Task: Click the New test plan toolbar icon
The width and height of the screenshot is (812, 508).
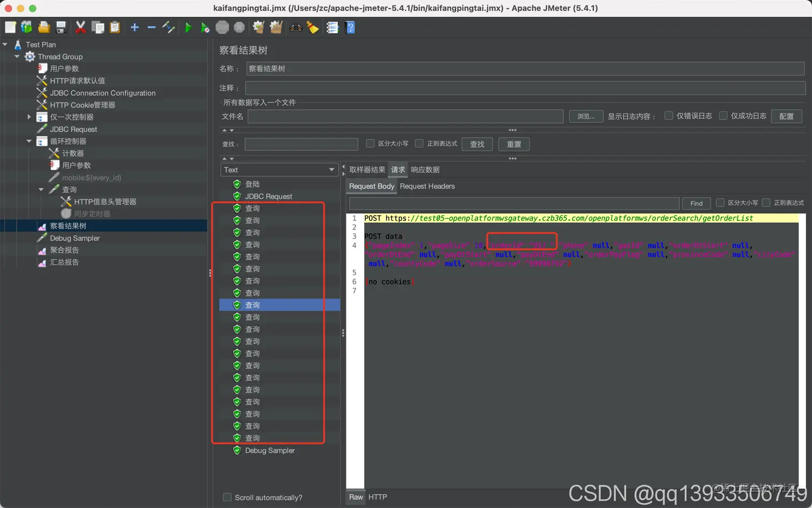Action: coord(10,27)
